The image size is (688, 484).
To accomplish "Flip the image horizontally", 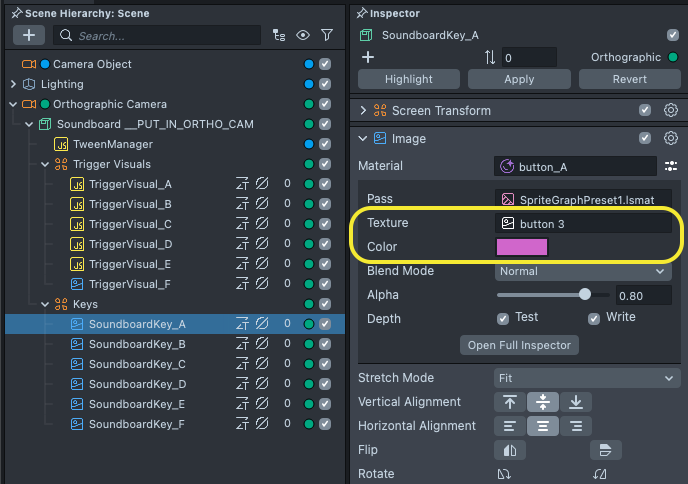I will [x=509, y=450].
